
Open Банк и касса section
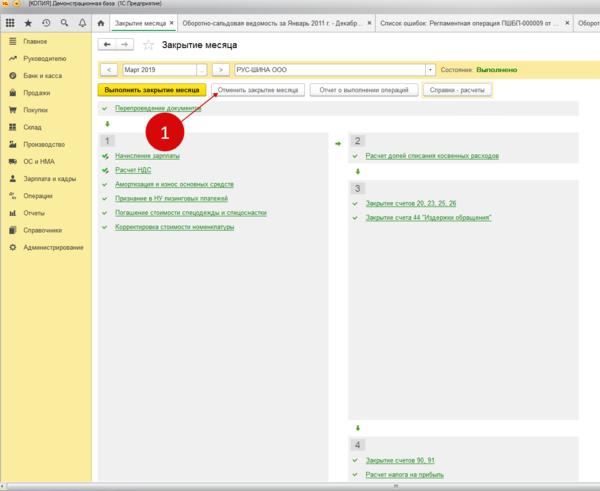point(42,76)
